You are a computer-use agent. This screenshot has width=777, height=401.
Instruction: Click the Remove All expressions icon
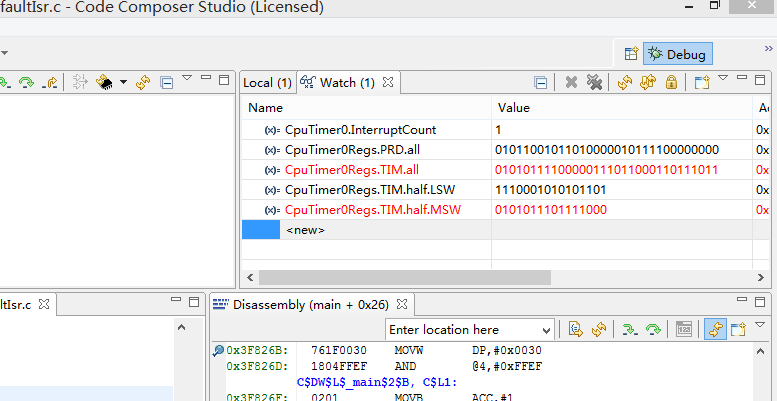pyautogui.click(x=594, y=82)
